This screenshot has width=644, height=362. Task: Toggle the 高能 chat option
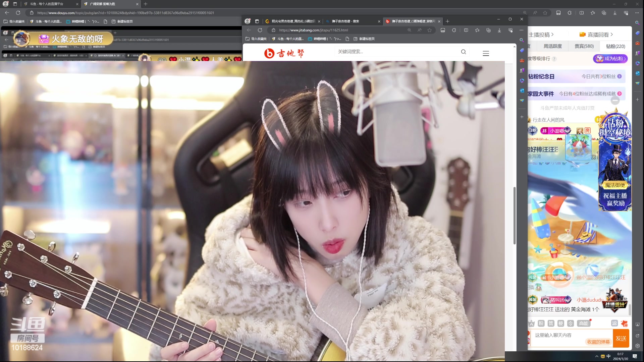coord(583,323)
